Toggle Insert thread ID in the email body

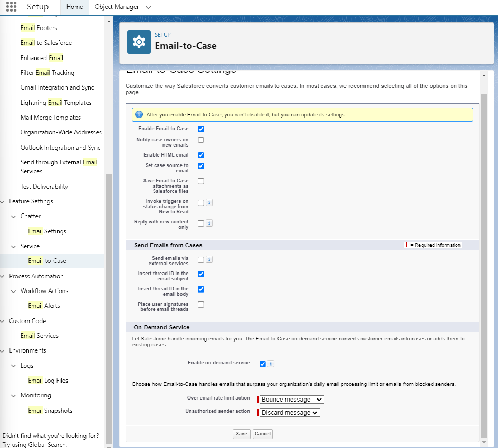click(200, 289)
